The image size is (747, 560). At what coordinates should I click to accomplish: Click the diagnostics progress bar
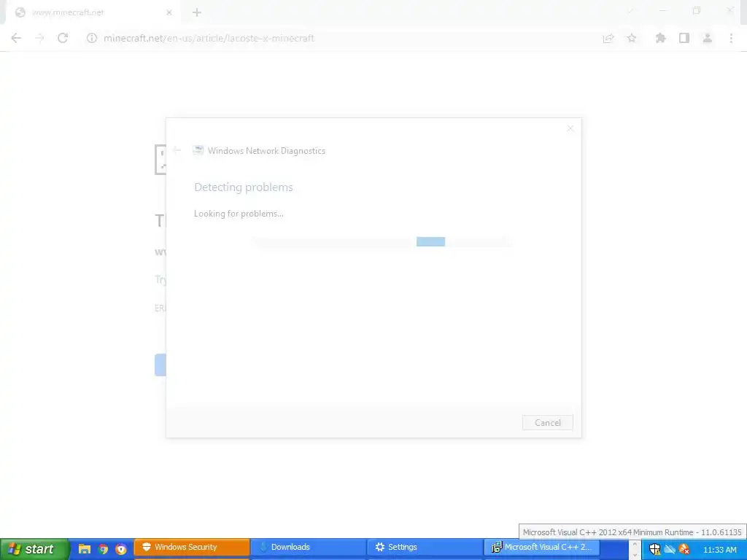tap(383, 242)
